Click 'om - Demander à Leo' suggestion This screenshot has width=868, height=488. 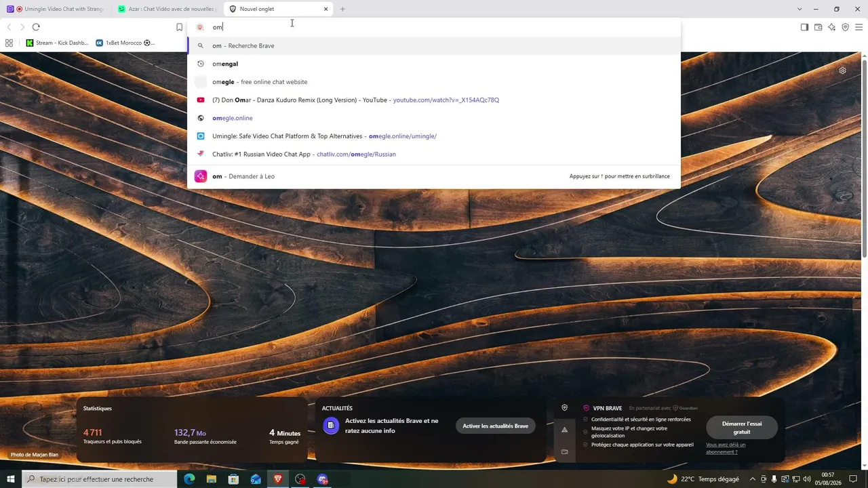(x=434, y=176)
